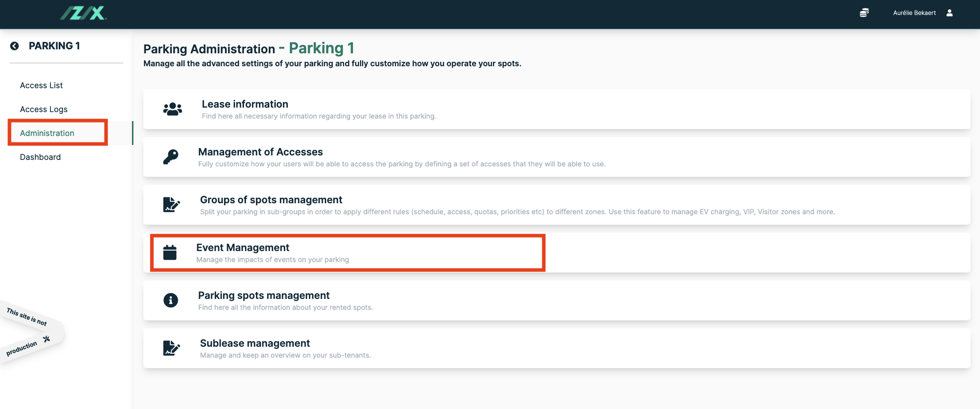Open the Dashboard sidebar item
This screenshot has height=409, width=980.
tap(40, 157)
